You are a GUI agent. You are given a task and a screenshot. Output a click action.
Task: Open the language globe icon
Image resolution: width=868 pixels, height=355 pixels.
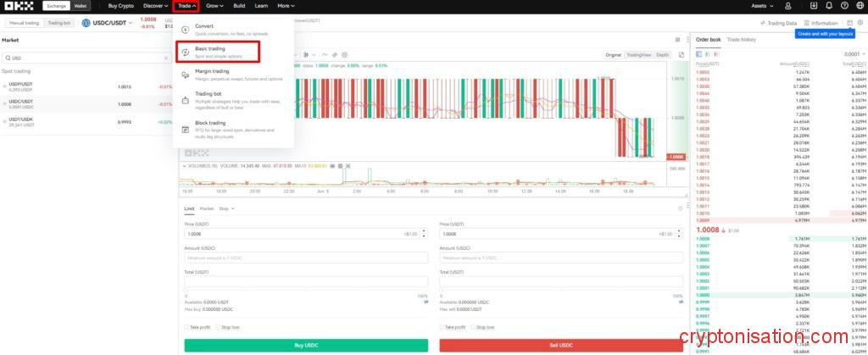click(859, 6)
